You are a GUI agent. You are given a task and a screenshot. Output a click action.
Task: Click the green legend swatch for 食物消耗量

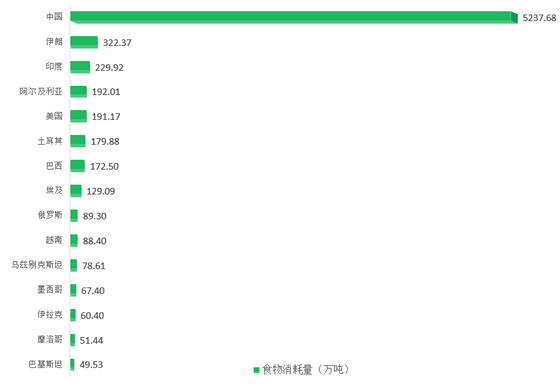pyautogui.click(x=256, y=370)
